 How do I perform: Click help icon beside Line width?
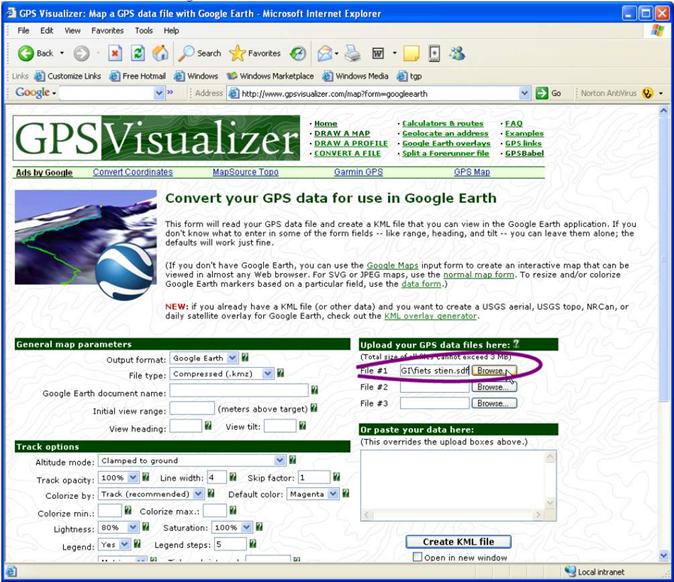[233, 477]
